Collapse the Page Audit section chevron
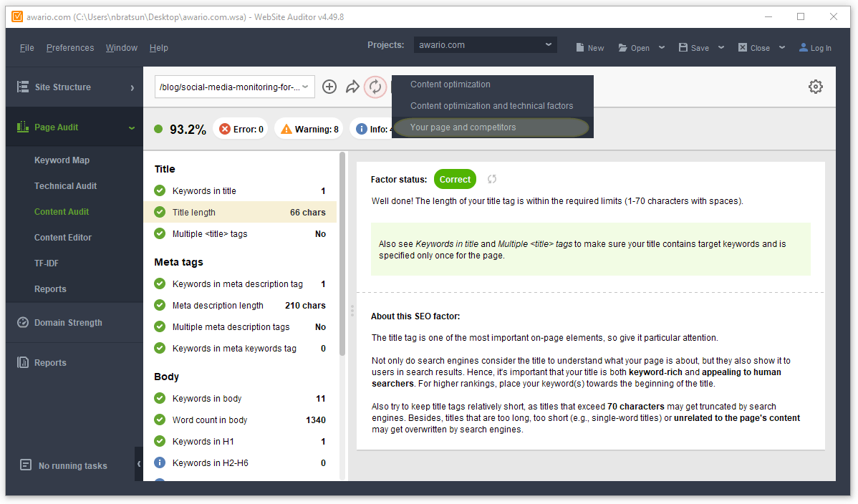 click(x=132, y=127)
